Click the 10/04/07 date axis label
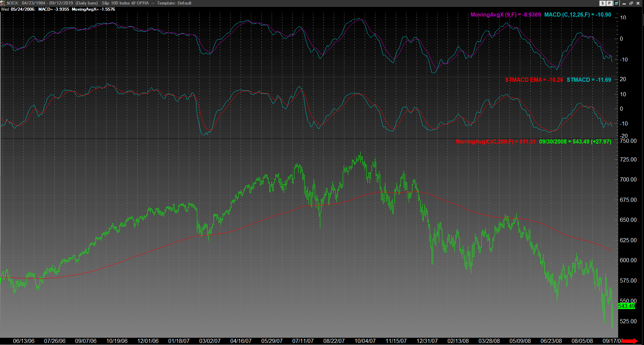Screen dimensions: 644x345 (365, 341)
